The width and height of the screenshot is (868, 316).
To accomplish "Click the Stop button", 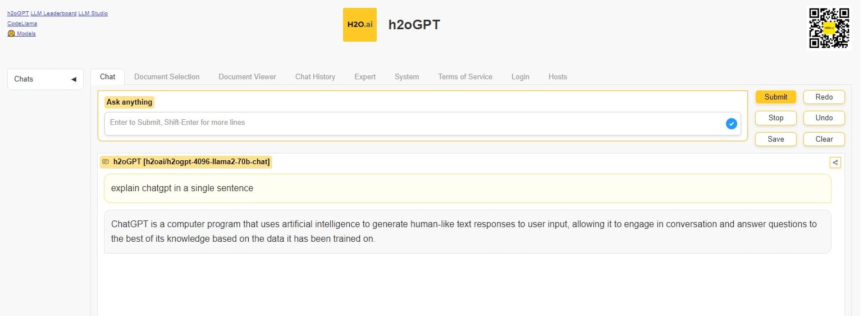I will tap(775, 118).
